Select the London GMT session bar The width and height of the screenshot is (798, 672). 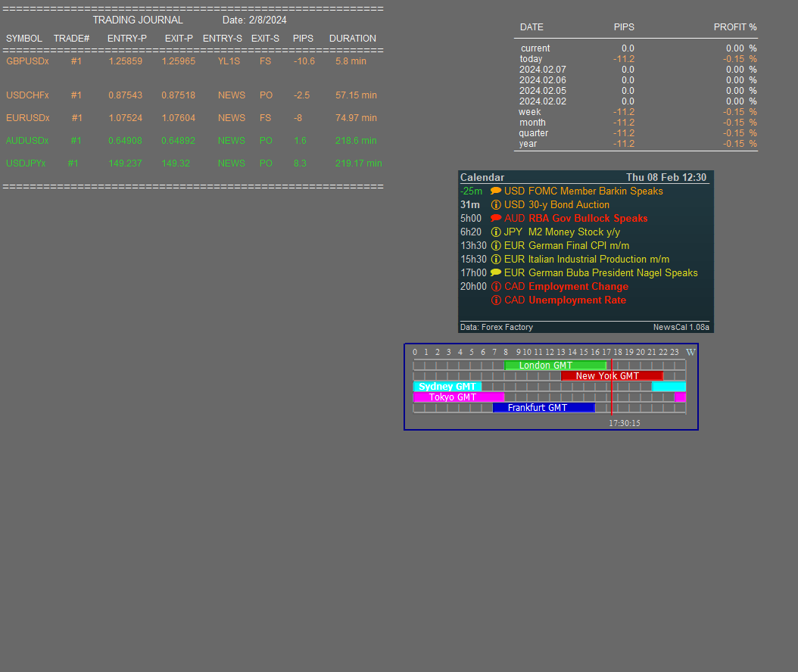pos(555,366)
